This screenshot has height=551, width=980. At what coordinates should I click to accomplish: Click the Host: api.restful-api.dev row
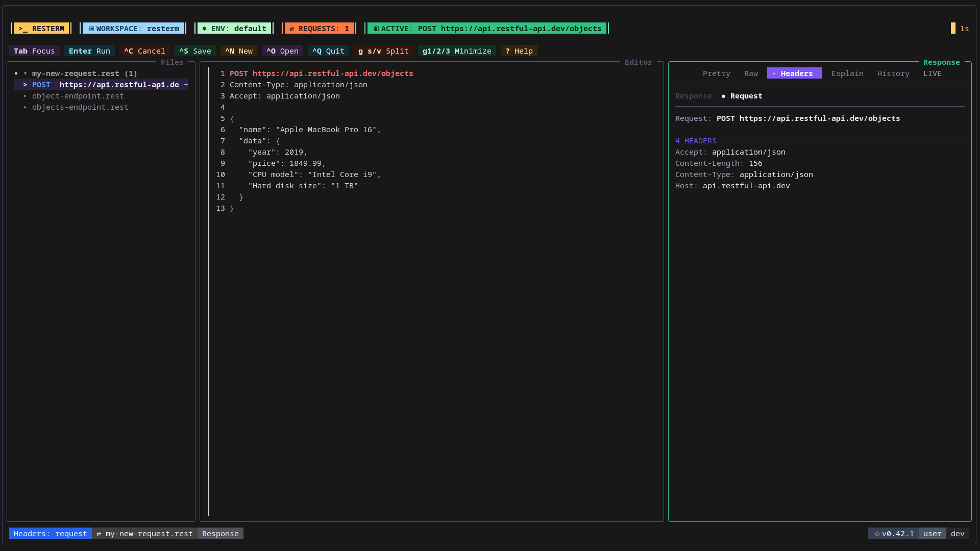[732, 186]
